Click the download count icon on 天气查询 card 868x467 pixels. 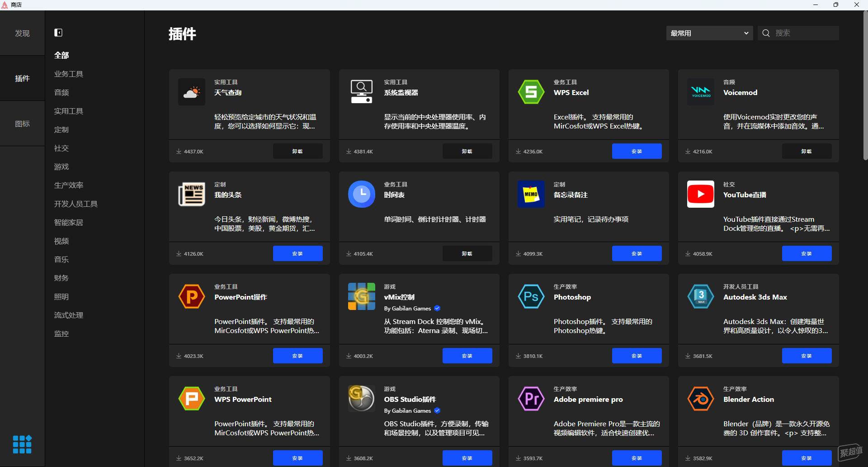(179, 151)
